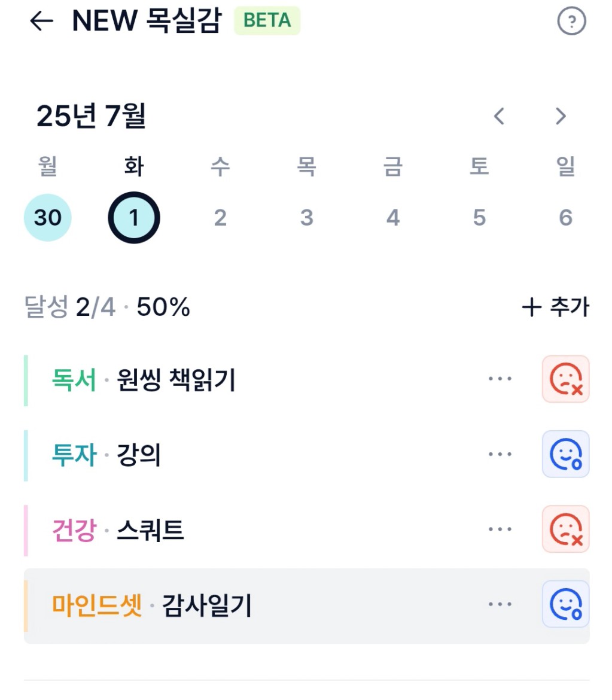The height and width of the screenshot is (700, 612).
Task: Select Sunday the 6th in calendar
Action: tap(565, 217)
